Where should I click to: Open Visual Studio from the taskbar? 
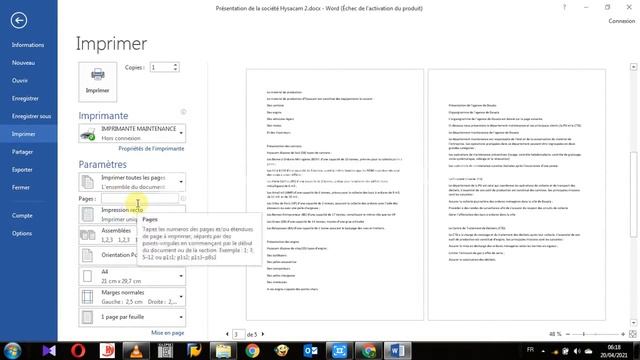click(49, 351)
